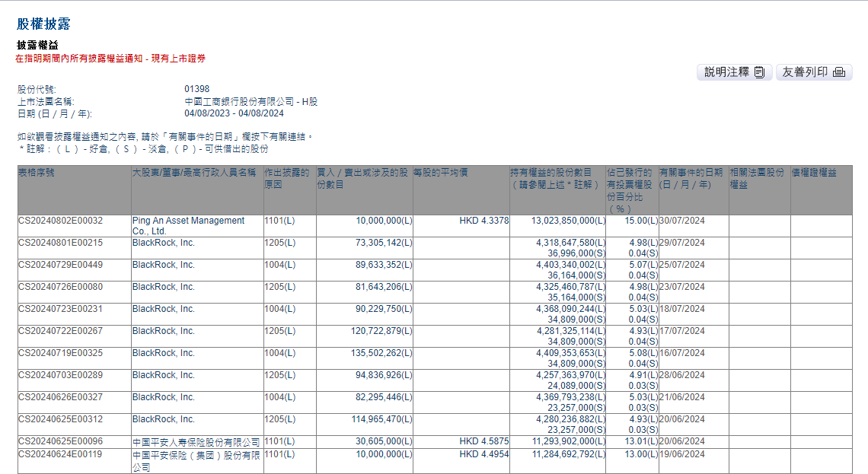Screen dimensions: 868x474
Task: View form serial CS20240719E00325
Action: click(60, 353)
